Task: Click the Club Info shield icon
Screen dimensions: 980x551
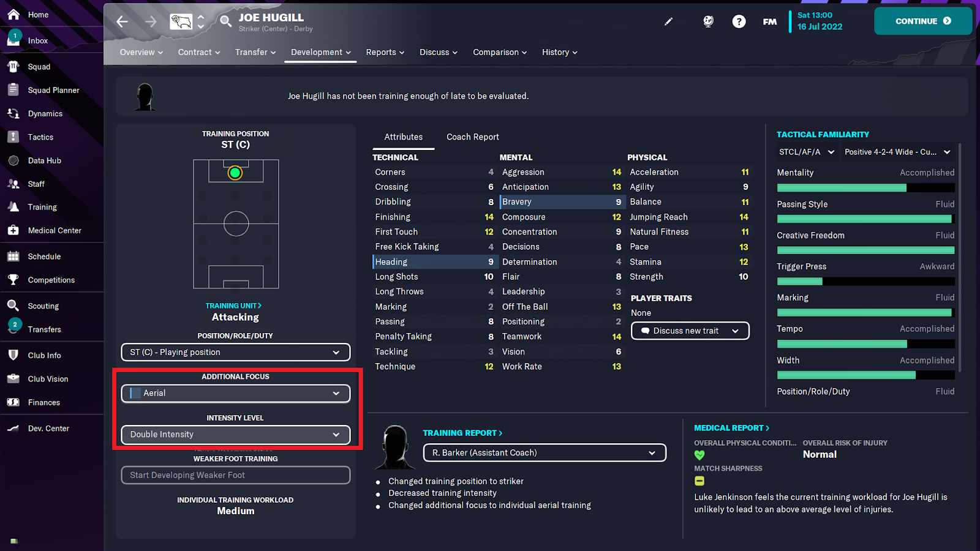Action: [x=13, y=355]
